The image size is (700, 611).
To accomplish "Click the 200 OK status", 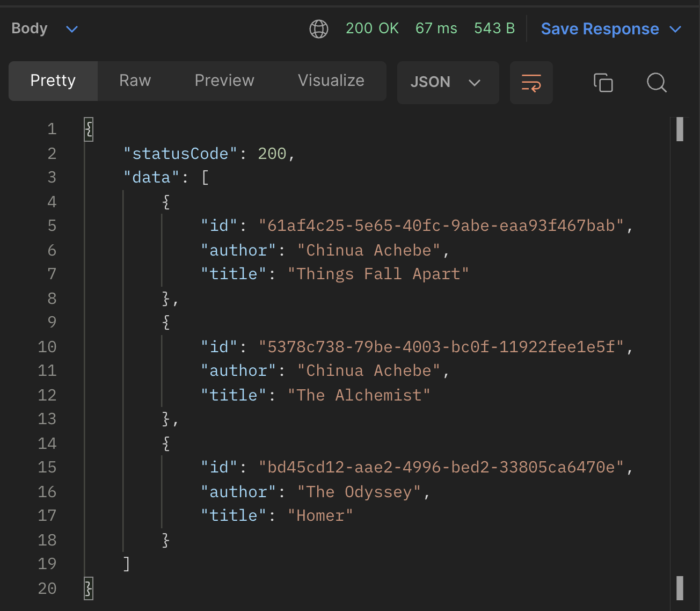I will [372, 28].
